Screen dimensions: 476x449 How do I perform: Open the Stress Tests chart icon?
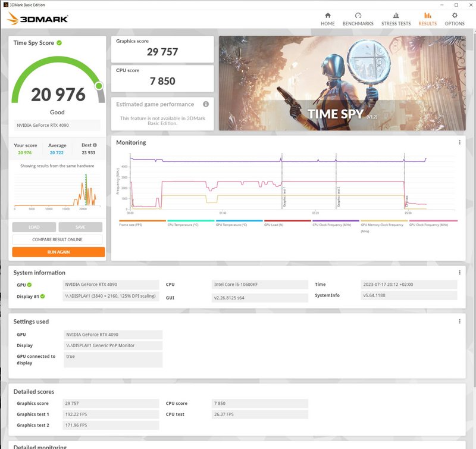pyautogui.click(x=396, y=15)
